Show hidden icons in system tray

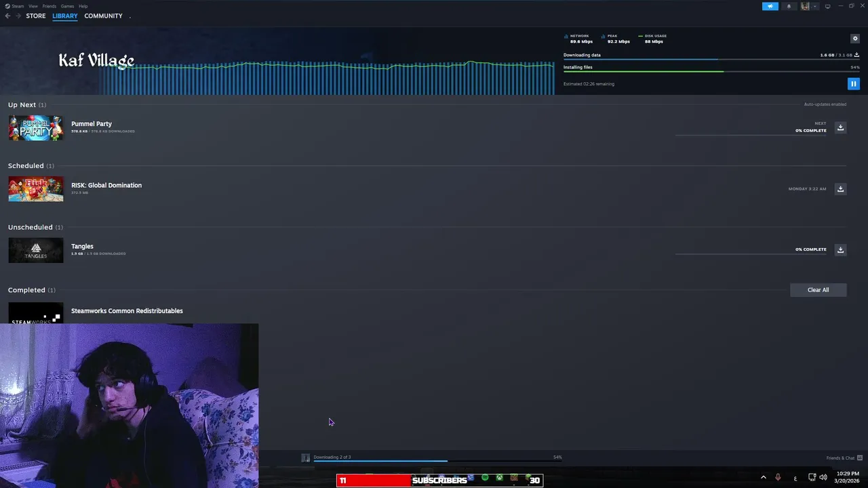(x=763, y=477)
